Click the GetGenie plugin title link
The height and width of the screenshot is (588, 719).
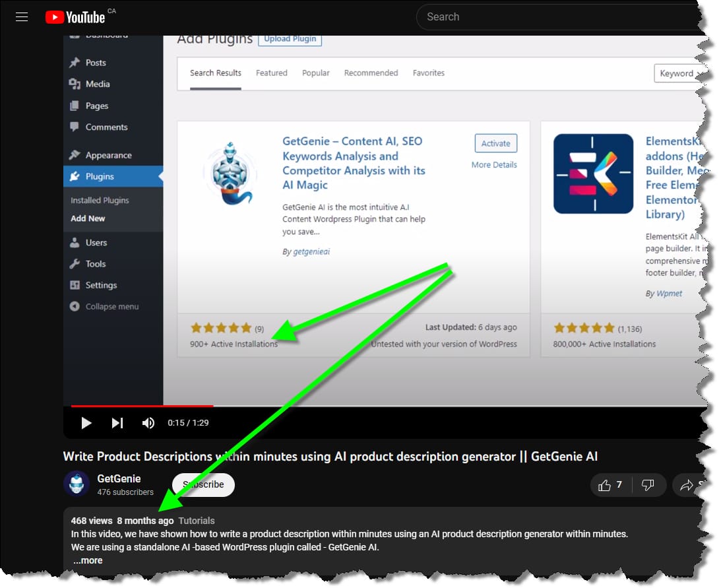[x=354, y=163]
